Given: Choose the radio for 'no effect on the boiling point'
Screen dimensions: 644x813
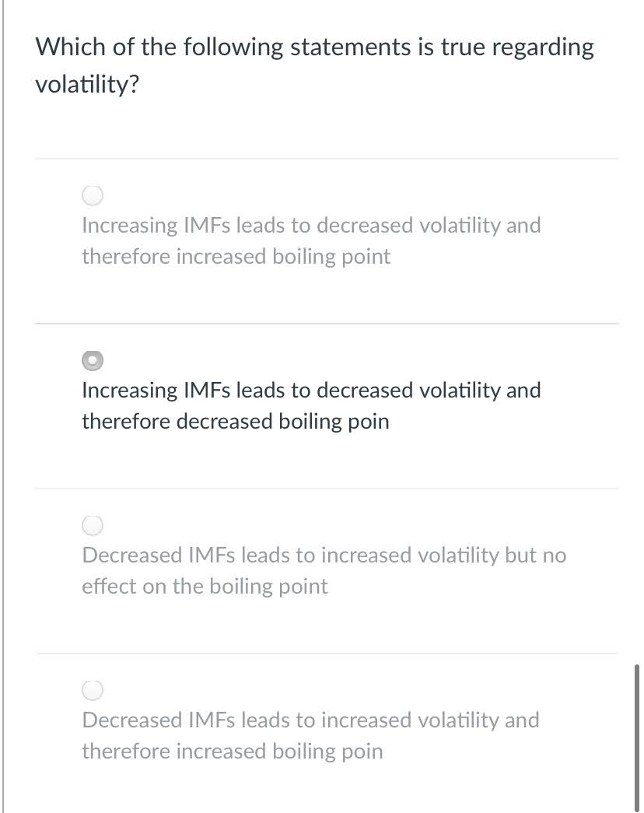Looking at the screenshot, I should click(93, 525).
